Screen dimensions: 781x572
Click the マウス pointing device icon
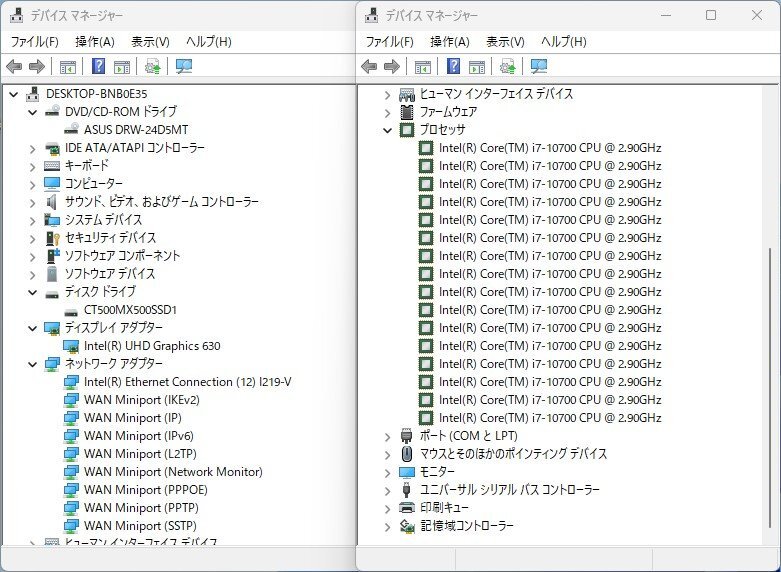point(407,453)
